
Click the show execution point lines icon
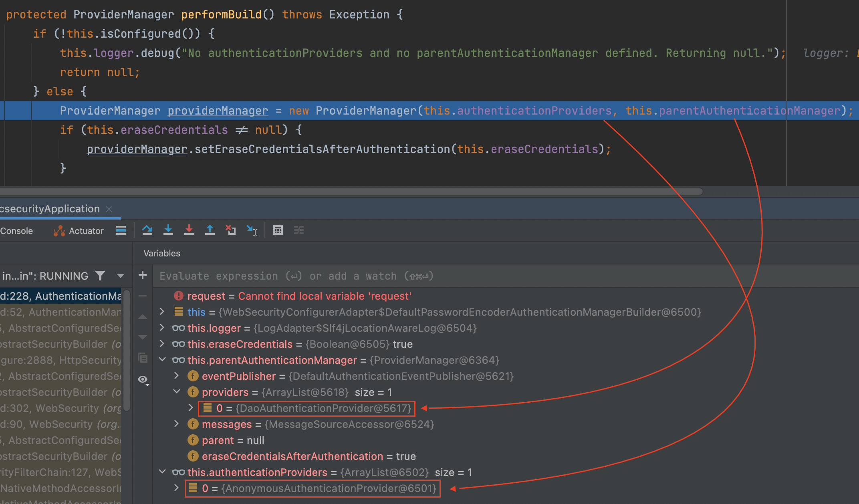point(121,230)
